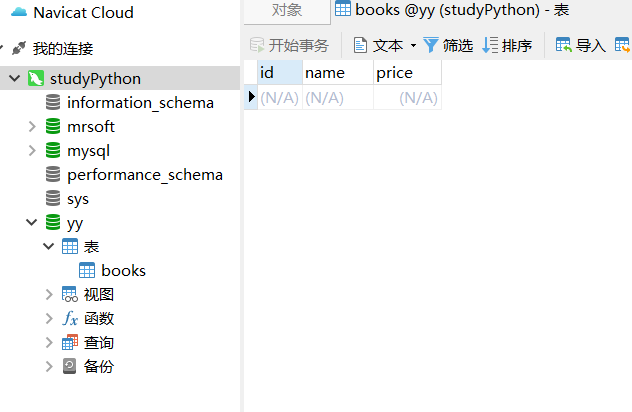The width and height of the screenshot is (632, 412).
Task: Select mysql in the tree
Action: (88, 151)
